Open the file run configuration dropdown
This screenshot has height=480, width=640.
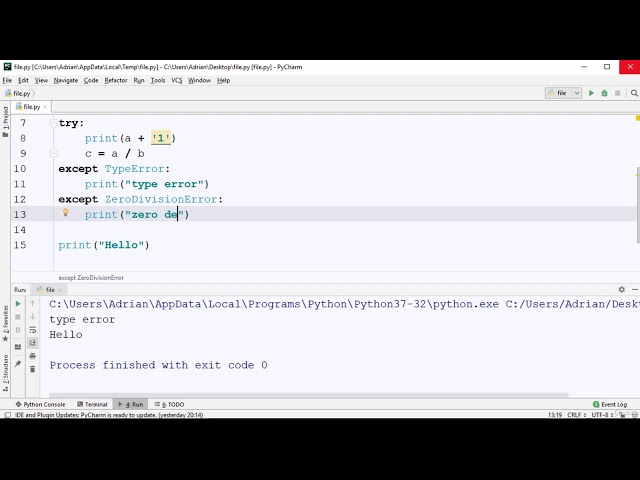563,93
